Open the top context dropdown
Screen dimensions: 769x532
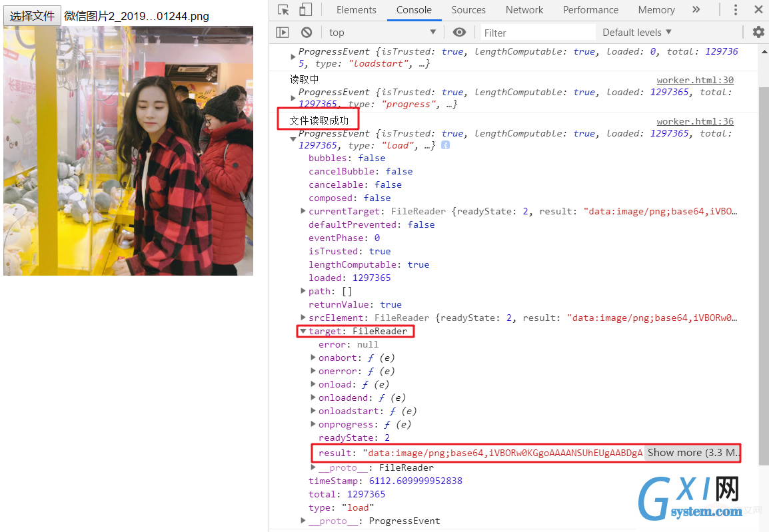point(382,33)
